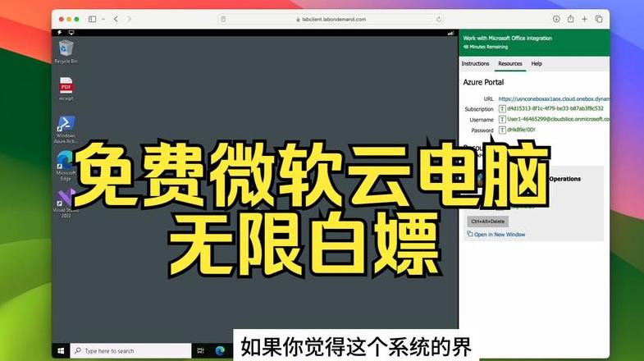Click the subscription ID value
The height and width of the screenshot is (361, 644).
coord(555,108)
